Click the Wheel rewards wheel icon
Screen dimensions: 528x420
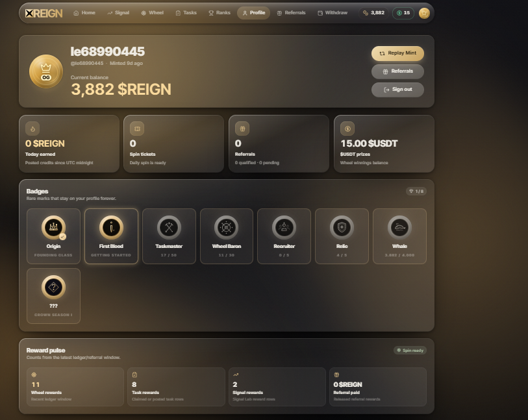[34, 375]
